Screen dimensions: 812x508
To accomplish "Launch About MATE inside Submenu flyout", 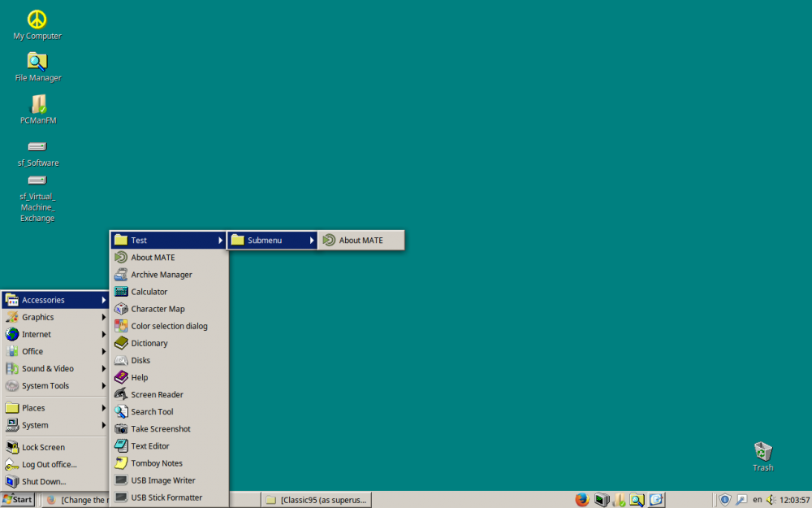I will click(361, 240).
